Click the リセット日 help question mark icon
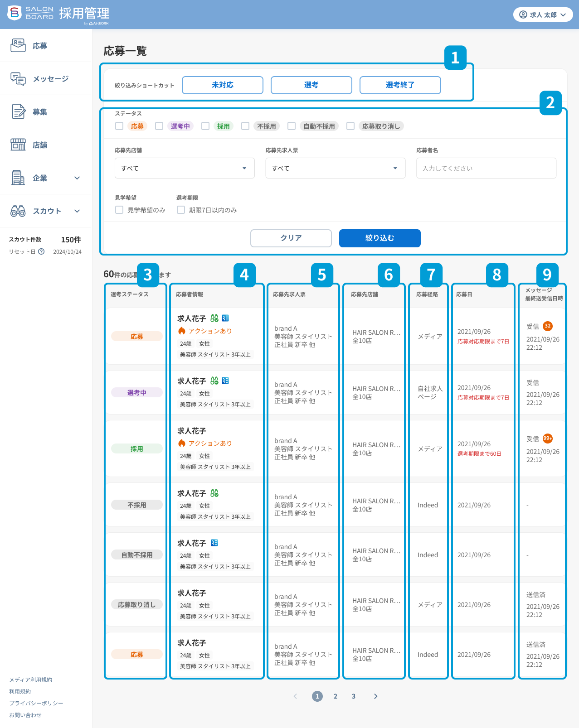 [41, 251]
